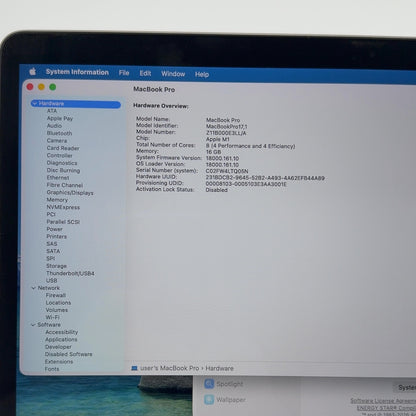Viewport: 416px width, 416px height.
Task: Open the Help menu
Action: tap(202, 74)
